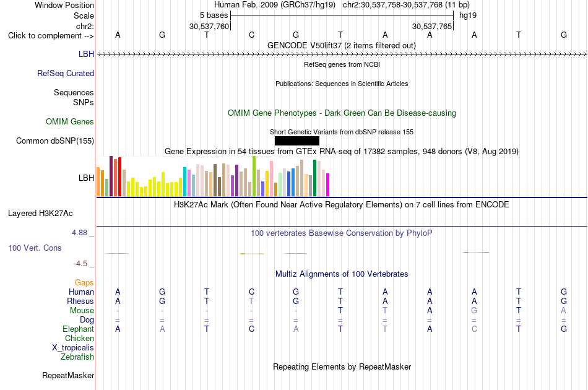Select the Zebrafish species label
Screen dimensions: 588x390
point(77,357)
